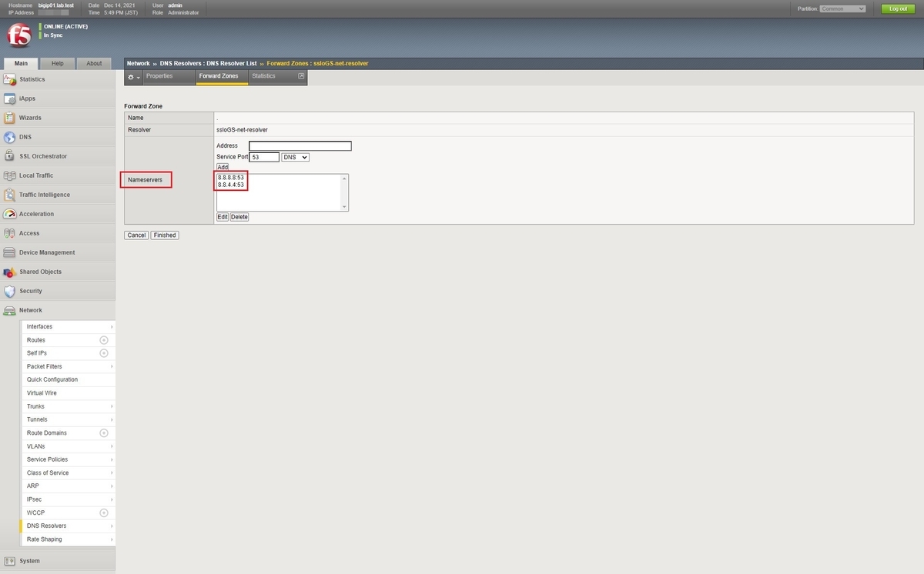Change the DNS protocol dropdown

295,156
